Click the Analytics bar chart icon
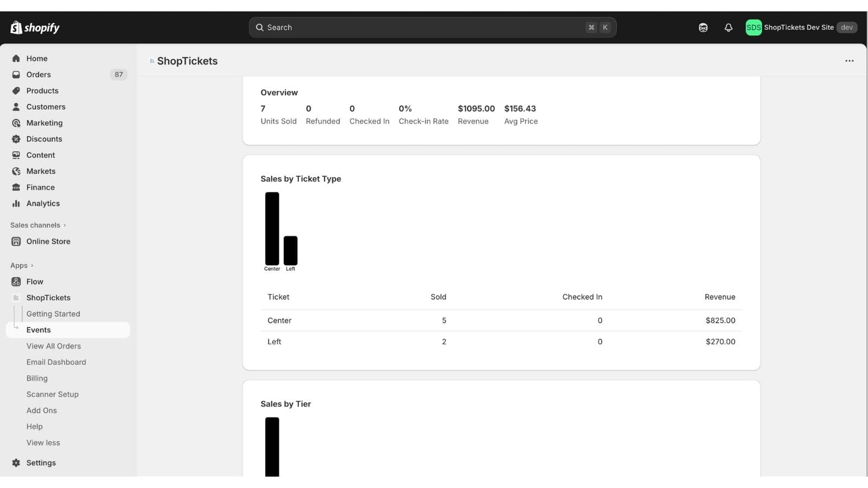The width and height of the screenshot is (868, 488). 16,203
